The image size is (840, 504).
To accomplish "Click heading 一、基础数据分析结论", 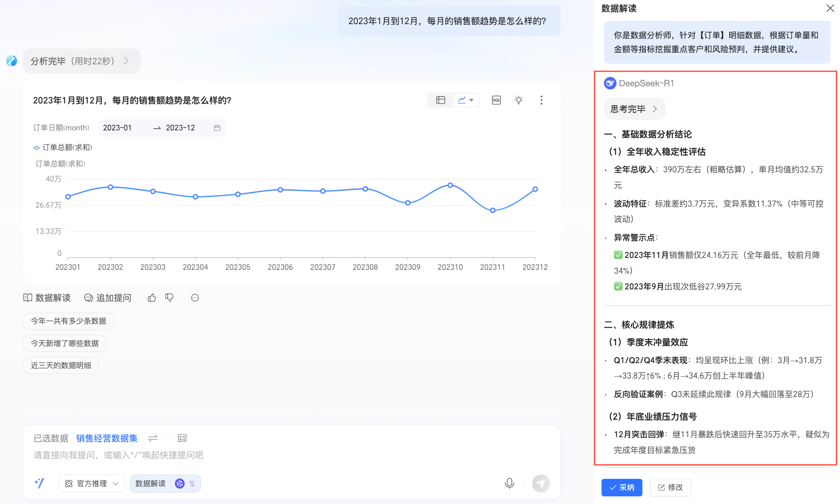I will (648, 134).
